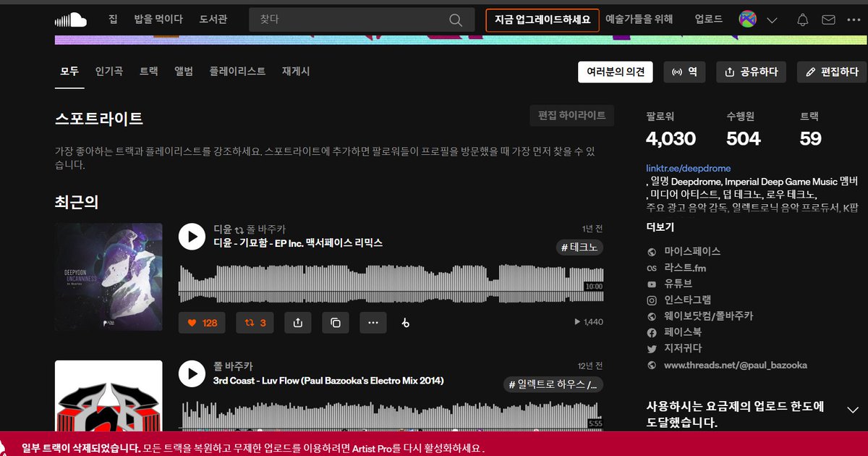Screen dimensions: 868x456
Task: Open the notifications bell
Action: pyautogui.click(x=802, y=20)
